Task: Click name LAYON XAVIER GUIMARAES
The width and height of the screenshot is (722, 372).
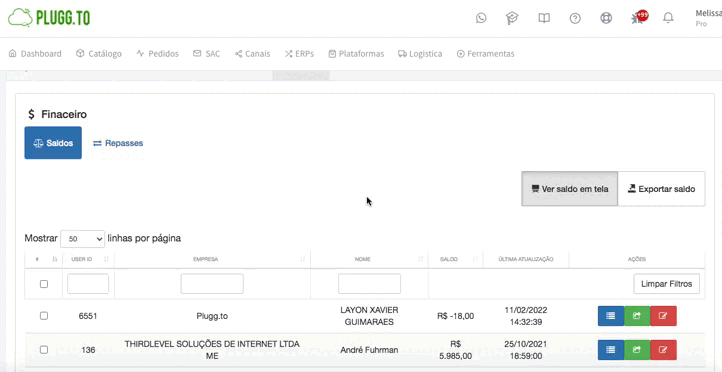Action: [369, 316]
